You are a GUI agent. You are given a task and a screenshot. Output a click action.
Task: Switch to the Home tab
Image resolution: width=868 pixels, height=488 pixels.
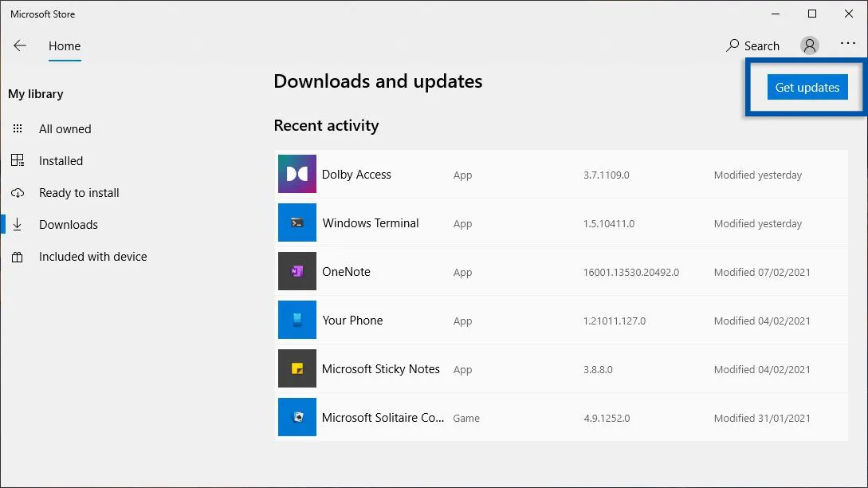coord(64,45)
